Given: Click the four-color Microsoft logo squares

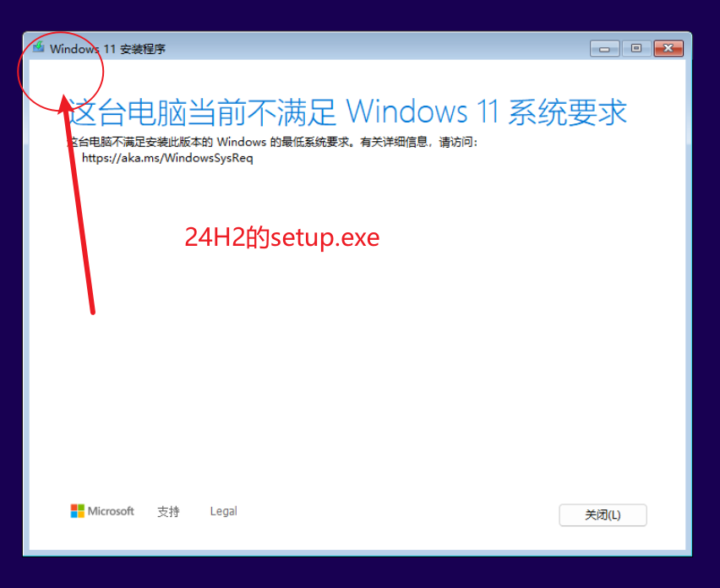Looking at the screenshot, I should point(77,511).
